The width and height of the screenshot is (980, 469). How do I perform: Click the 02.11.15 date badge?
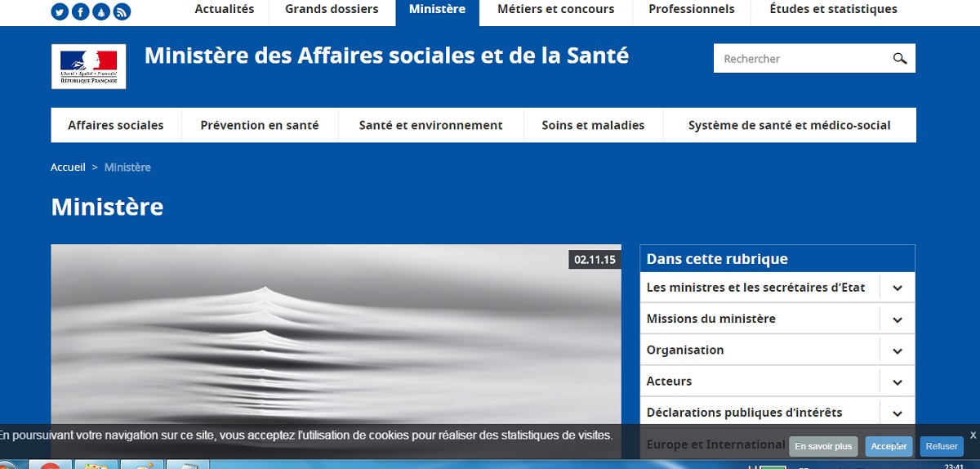click(594, 260)
